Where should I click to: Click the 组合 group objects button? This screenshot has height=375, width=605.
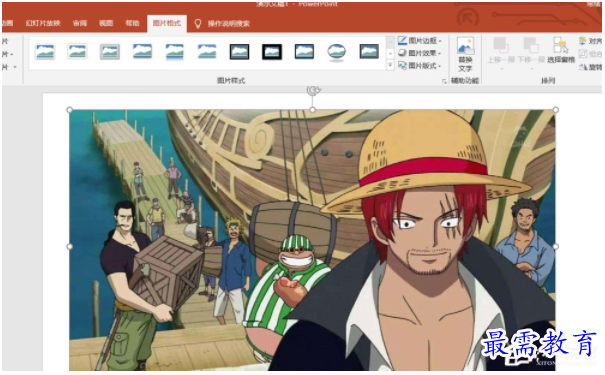coord(591,54)
